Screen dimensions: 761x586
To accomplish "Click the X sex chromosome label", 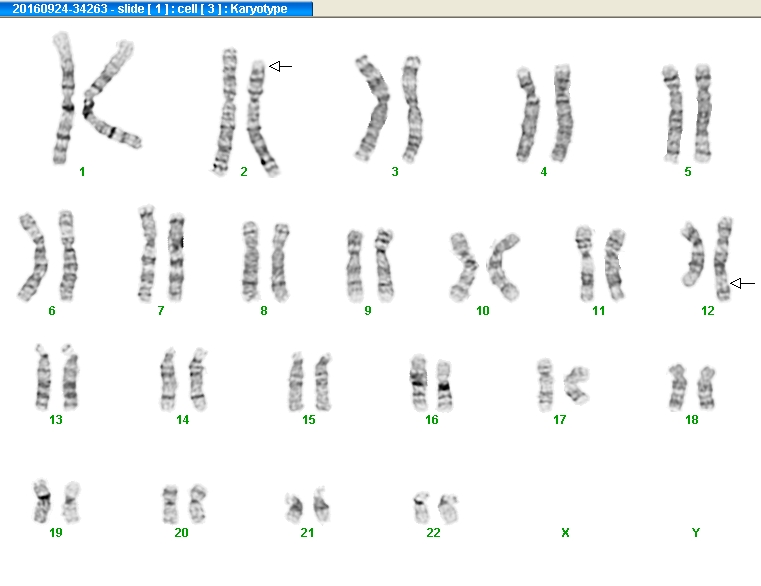I will tap(565, 533).
